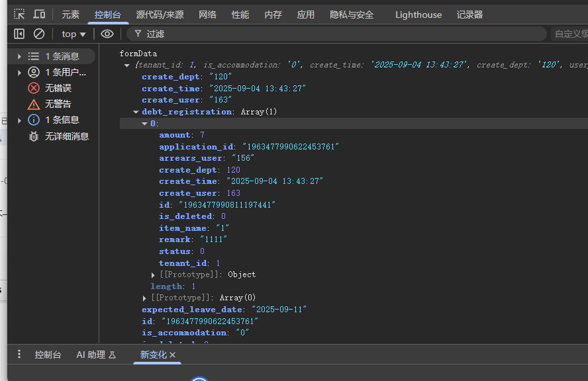
Task: Collapse array index 0 object
Action: coord(144,123)
